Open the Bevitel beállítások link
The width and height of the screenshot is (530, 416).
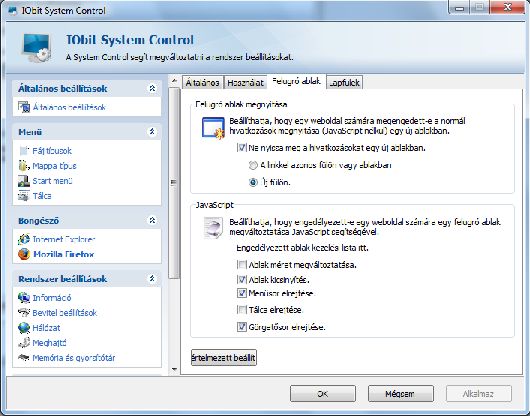click(x=65, y=313)
